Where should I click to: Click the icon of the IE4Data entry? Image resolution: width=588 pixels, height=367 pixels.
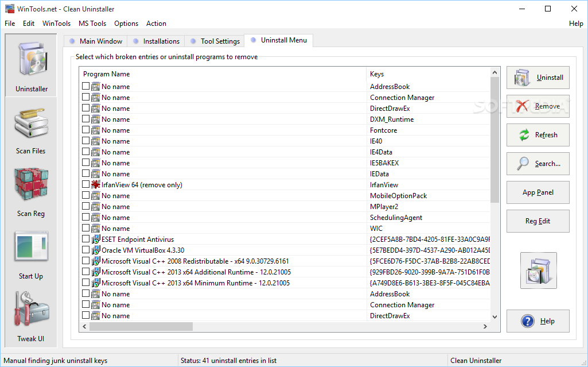(x=96, y=152)
